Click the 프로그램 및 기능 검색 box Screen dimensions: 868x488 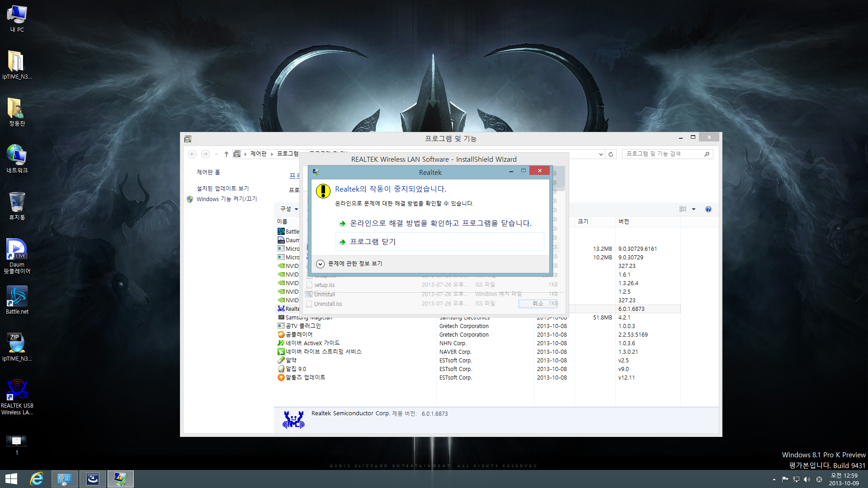point(667,154)
